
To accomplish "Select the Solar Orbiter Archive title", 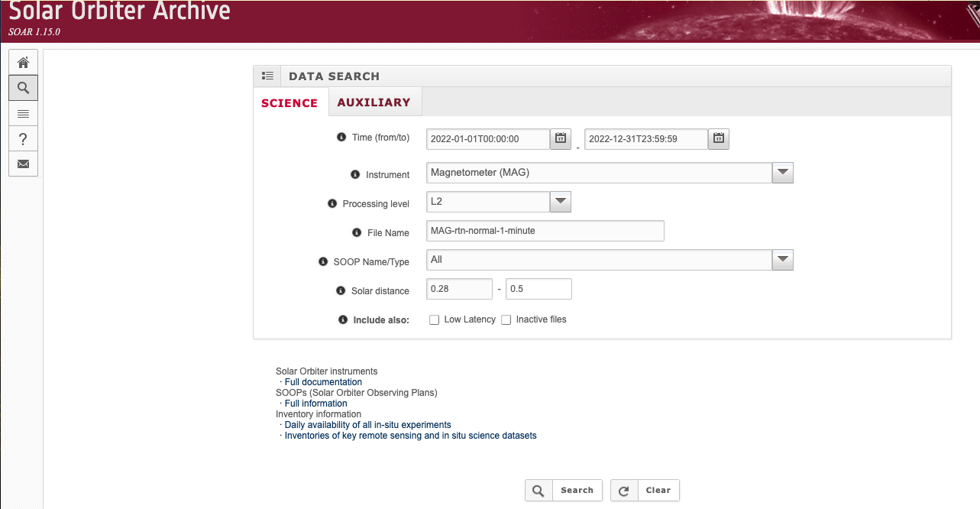I will click(119, 11).
